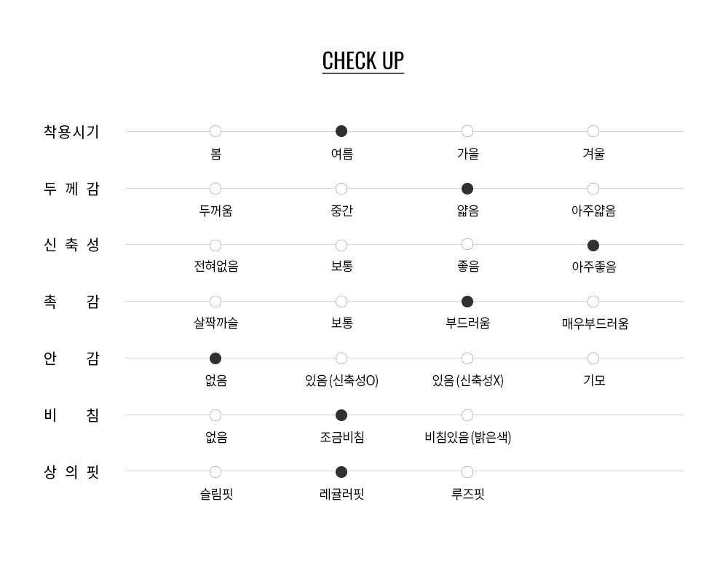Choose 아주얇음 thickness radio circle

point(593,189)
